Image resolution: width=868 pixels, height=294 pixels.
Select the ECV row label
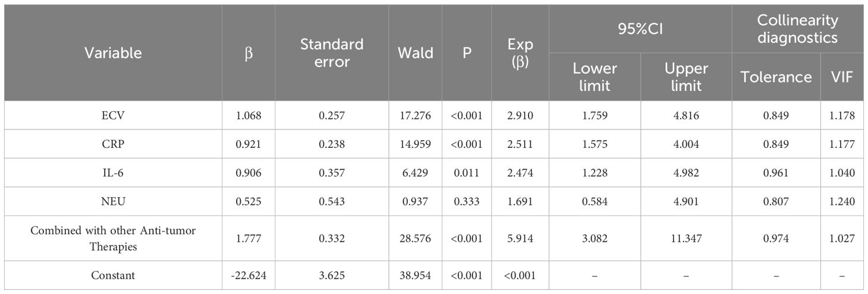pyautogui.click(x=113, y=116)
